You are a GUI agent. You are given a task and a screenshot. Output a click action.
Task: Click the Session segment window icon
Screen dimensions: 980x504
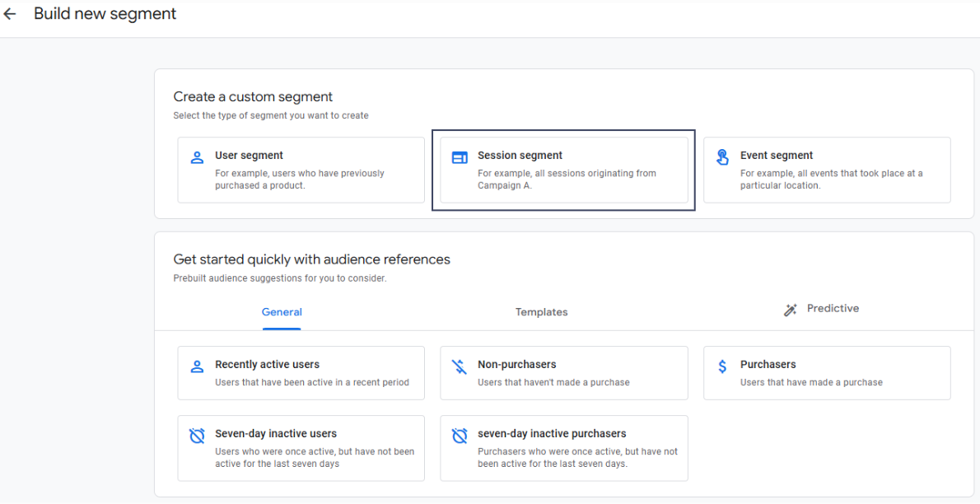point(460,157)
